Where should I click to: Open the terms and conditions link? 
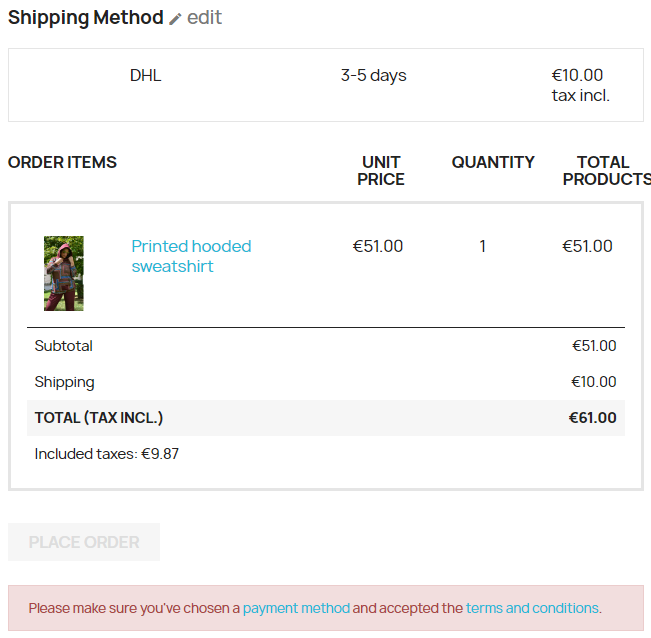[532, 608]
